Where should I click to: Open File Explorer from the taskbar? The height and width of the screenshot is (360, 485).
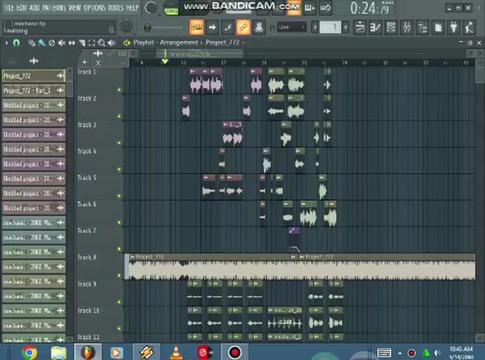(59, 352)
